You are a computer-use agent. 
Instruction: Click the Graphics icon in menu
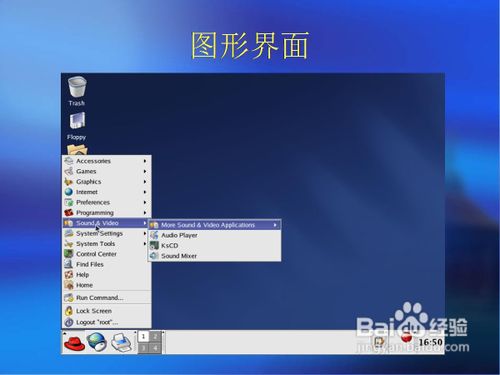[69, 182]
